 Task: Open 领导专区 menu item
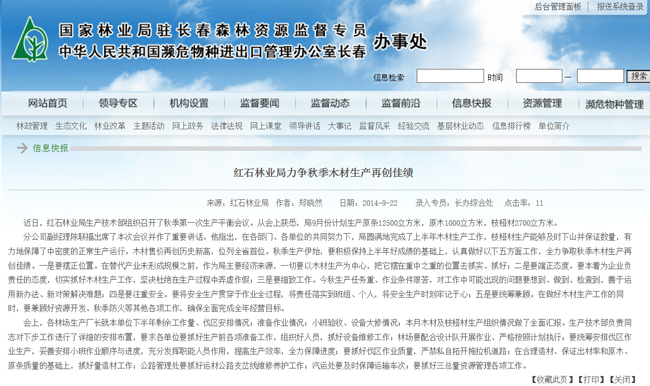click(118, 103)
